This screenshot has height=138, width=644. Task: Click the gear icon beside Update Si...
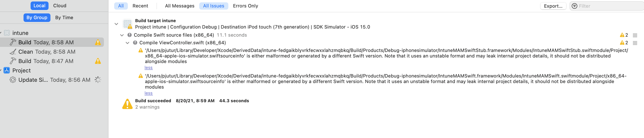coord(13,80)
